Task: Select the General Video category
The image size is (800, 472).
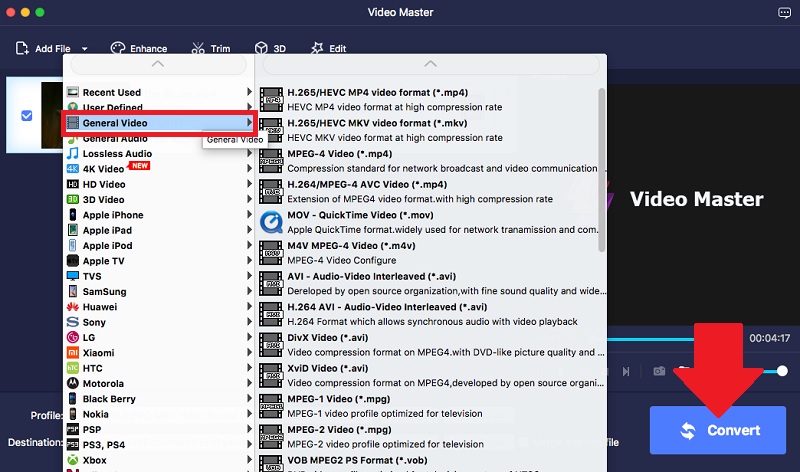Action: pos(159,123)
